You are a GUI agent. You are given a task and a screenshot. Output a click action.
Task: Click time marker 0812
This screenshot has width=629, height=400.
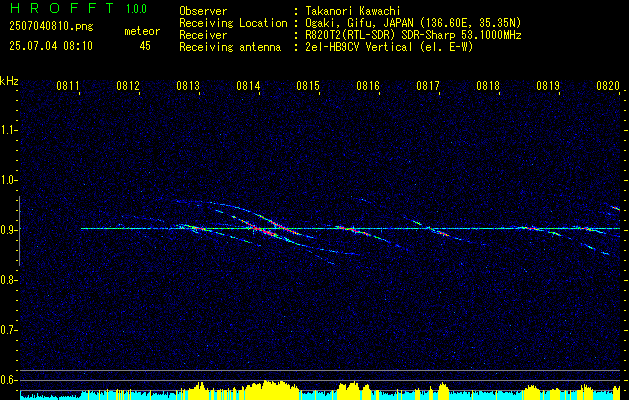point(128,85)
